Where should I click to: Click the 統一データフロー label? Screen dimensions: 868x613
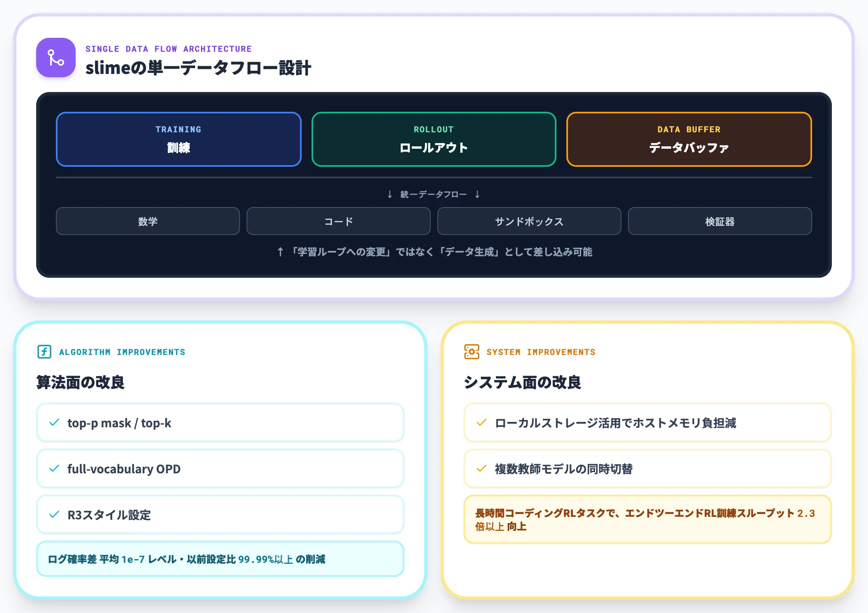pyautogui.click(x=434, y=194)
